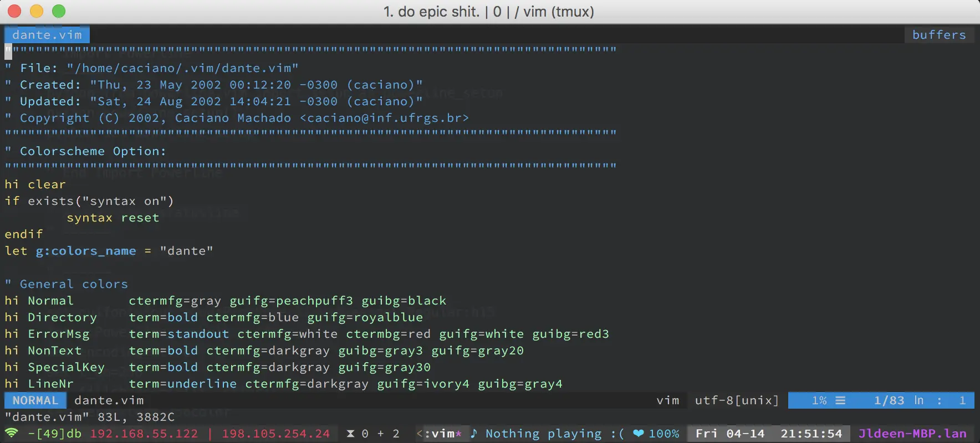Click guibg=gray4 on the LineNr line
Image resolution: width=980 pixels, height=443 pixels.
520,384
